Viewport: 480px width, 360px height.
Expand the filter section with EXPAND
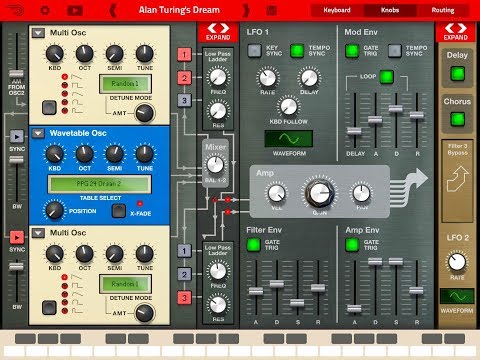pos(218,32)
